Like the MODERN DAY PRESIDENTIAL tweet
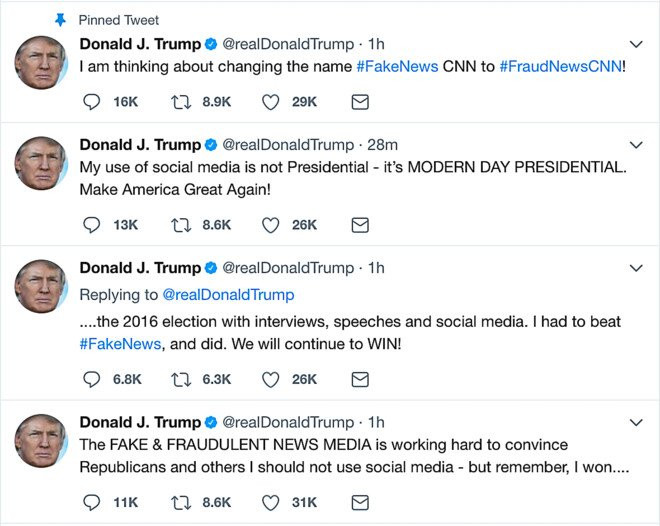The height and width of the screenshot is (526, 660). [270, 225]
